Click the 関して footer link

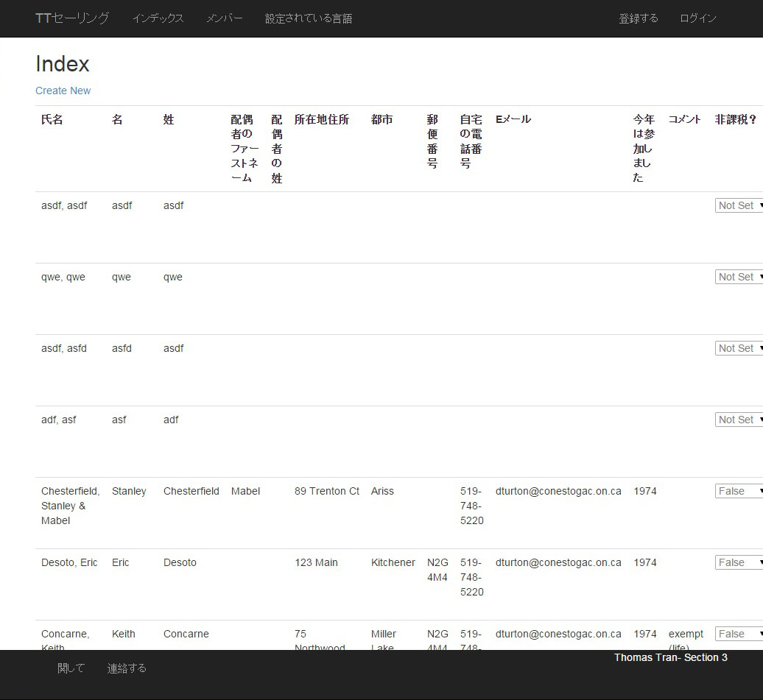click(71, 668)
